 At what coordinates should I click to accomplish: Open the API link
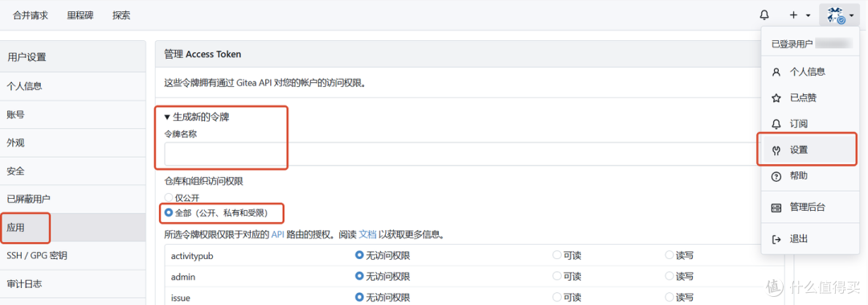pos(277,234)
